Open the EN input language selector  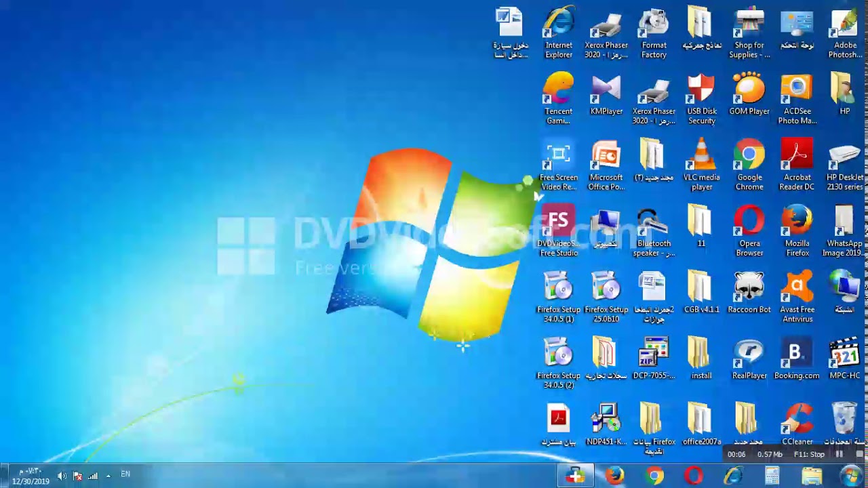click(x=125, y=474)
